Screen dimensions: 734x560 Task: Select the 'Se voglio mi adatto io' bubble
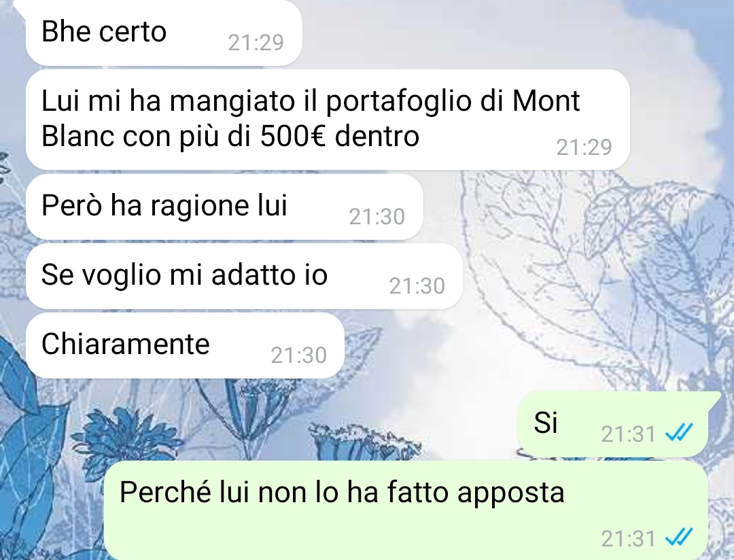click(x=245, y=276)
